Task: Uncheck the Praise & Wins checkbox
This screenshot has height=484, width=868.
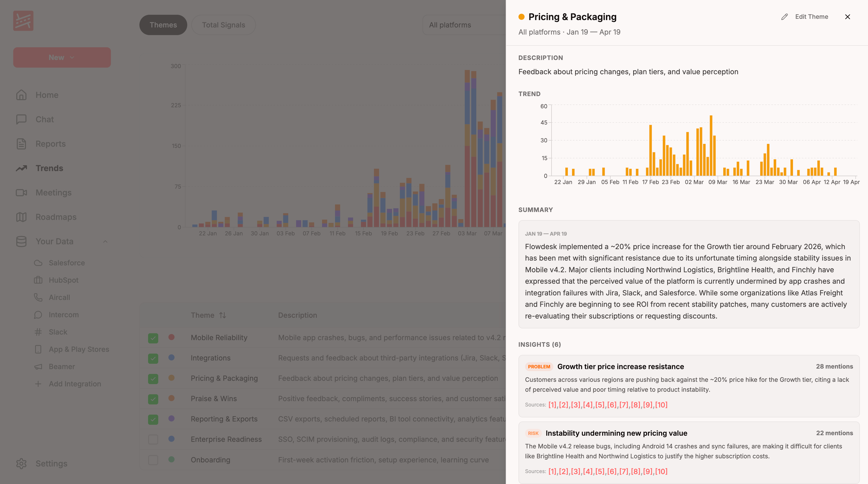Action: pyautogui.click(x=153, y=399)
